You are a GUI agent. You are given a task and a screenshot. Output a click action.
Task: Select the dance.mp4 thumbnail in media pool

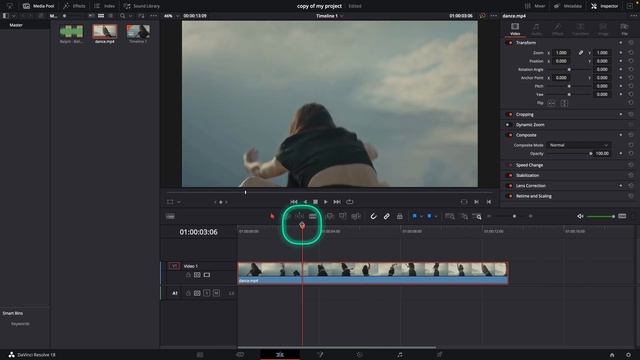pyautogui.click(x=105, y=31)
